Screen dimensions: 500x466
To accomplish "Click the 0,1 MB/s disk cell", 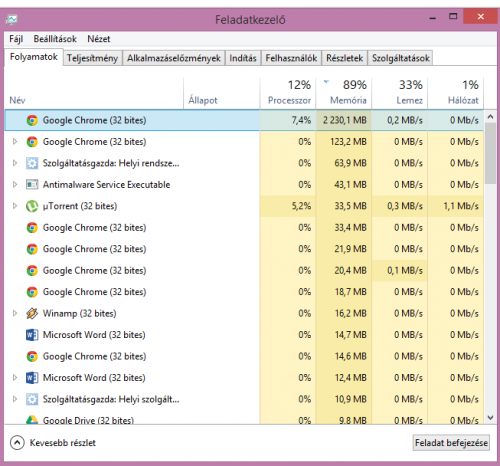I will pyautogui.click(x=400, y=270).
